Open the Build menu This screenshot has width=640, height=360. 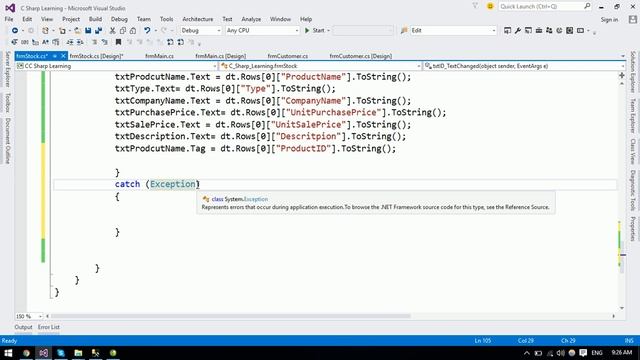95,19
